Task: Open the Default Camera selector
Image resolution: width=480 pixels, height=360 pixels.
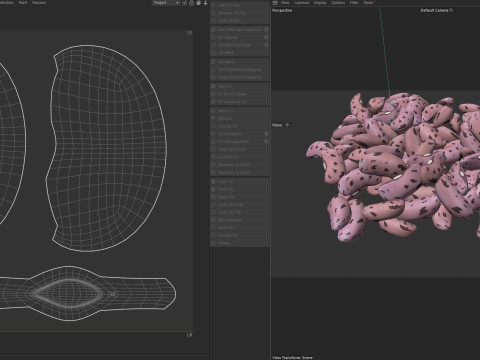Action: pos(437,10)
